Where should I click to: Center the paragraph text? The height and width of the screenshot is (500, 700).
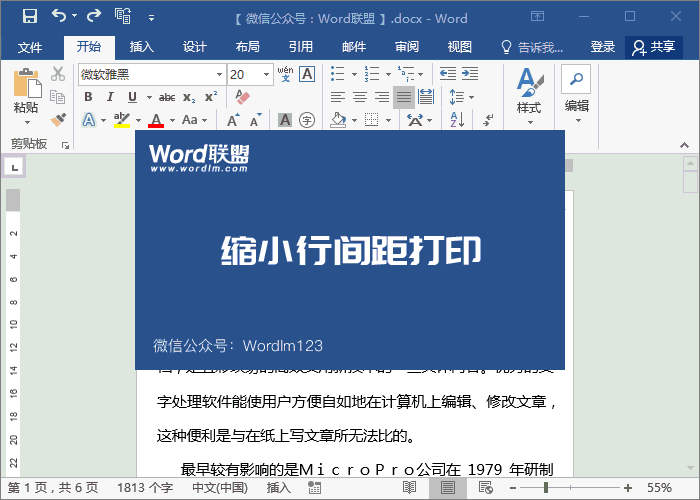pyautogui.click(x=360, y=97)
